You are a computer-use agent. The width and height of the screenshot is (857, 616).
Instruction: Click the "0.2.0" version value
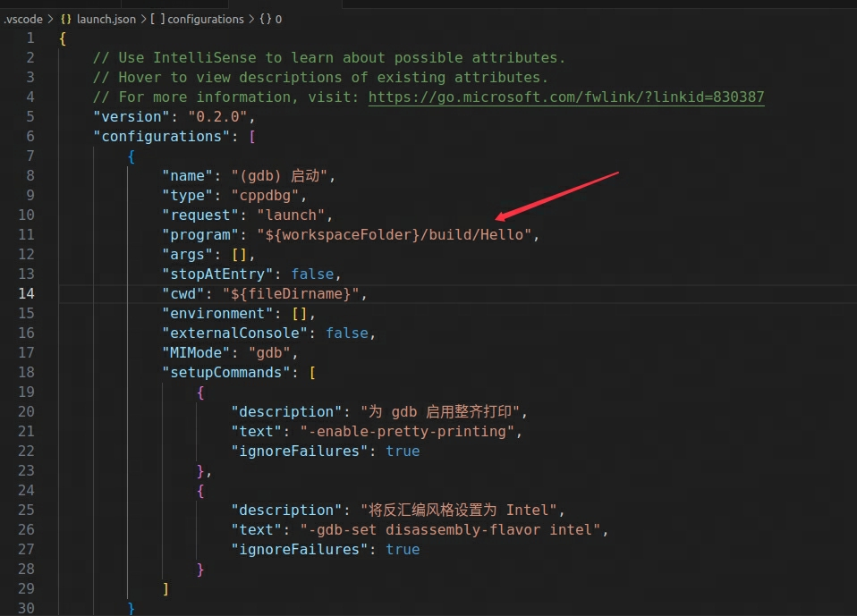coord(217,117)
